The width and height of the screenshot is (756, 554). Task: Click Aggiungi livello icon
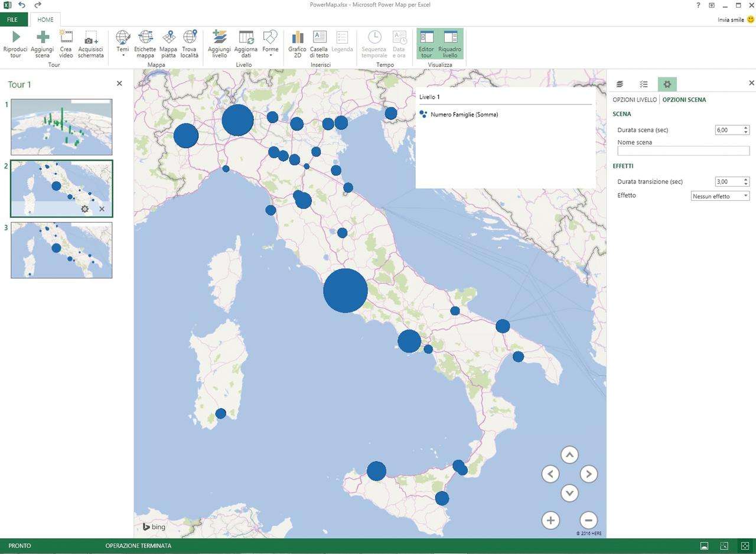coord(219,38)
